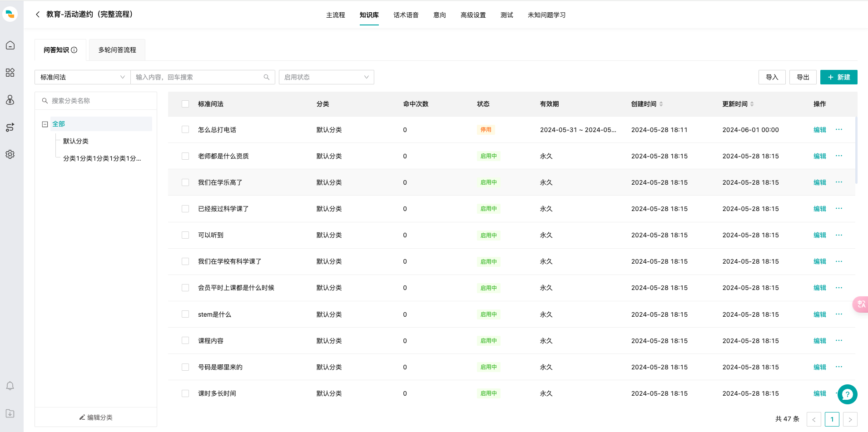
Task: Open more actions for 怎么总打电话 row
Action: (x=839, y=129)
